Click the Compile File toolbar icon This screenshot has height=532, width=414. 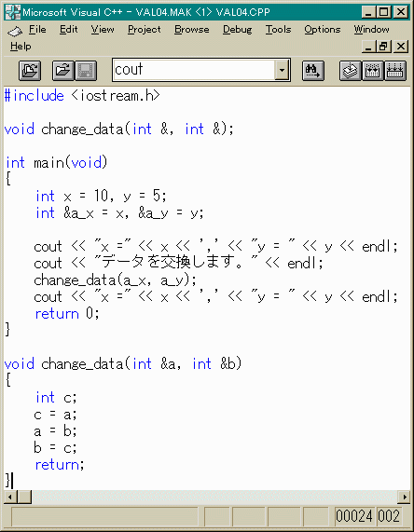click(351, 71)
